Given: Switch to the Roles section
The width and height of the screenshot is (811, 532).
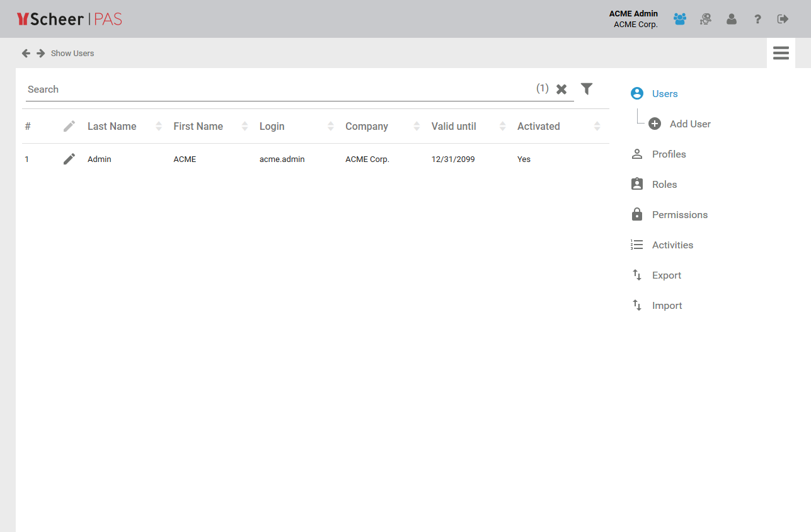Looking at the screenshot, I should (x=664, y=184).
